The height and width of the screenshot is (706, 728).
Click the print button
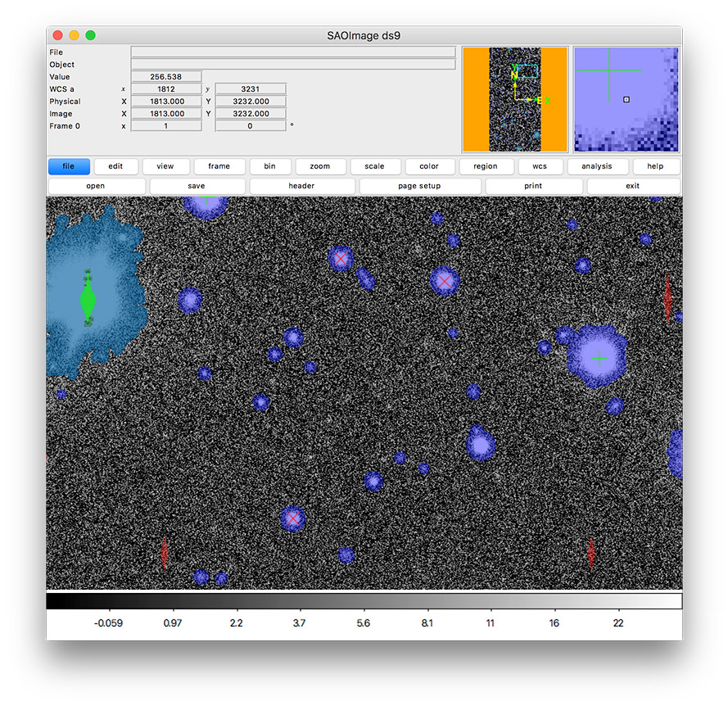533,186
